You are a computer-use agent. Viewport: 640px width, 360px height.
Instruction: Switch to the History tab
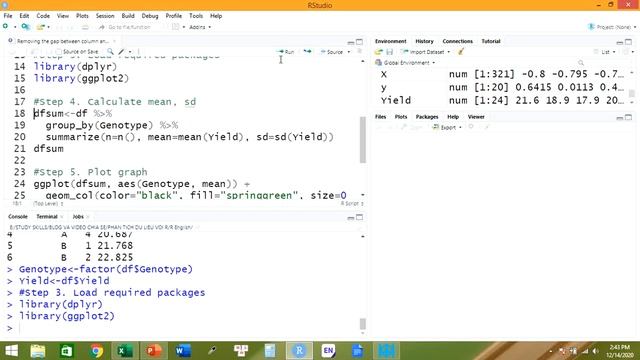click(x=424, y=41)
